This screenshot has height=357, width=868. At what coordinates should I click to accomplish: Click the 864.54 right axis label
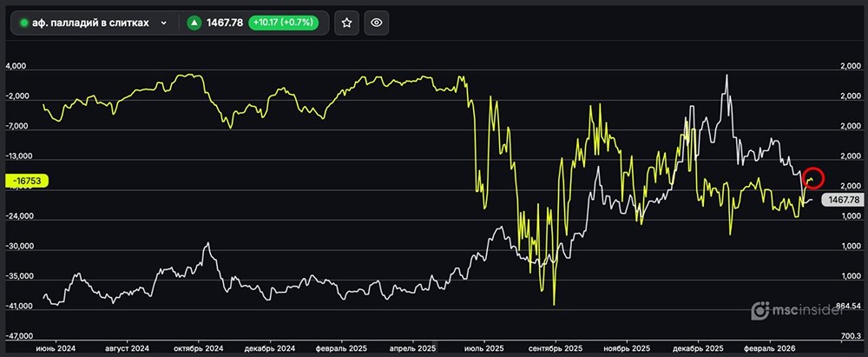click(849, 306)
